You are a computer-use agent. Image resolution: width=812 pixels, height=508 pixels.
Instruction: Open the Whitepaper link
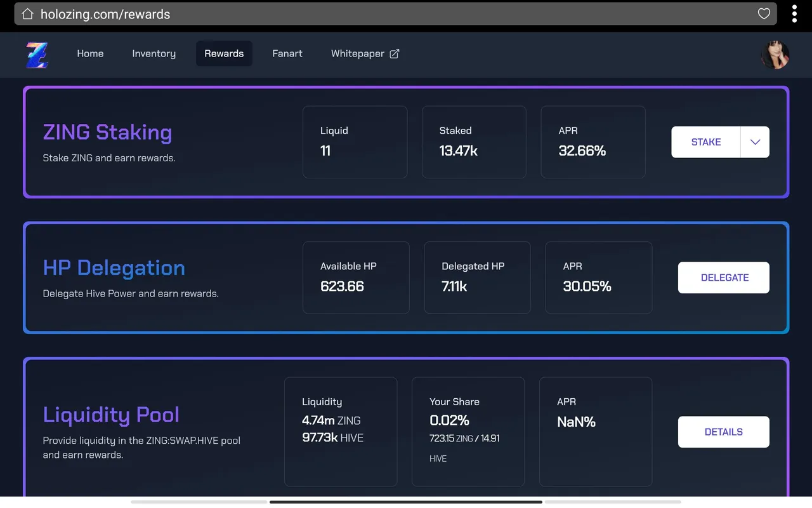coord(365,53)
